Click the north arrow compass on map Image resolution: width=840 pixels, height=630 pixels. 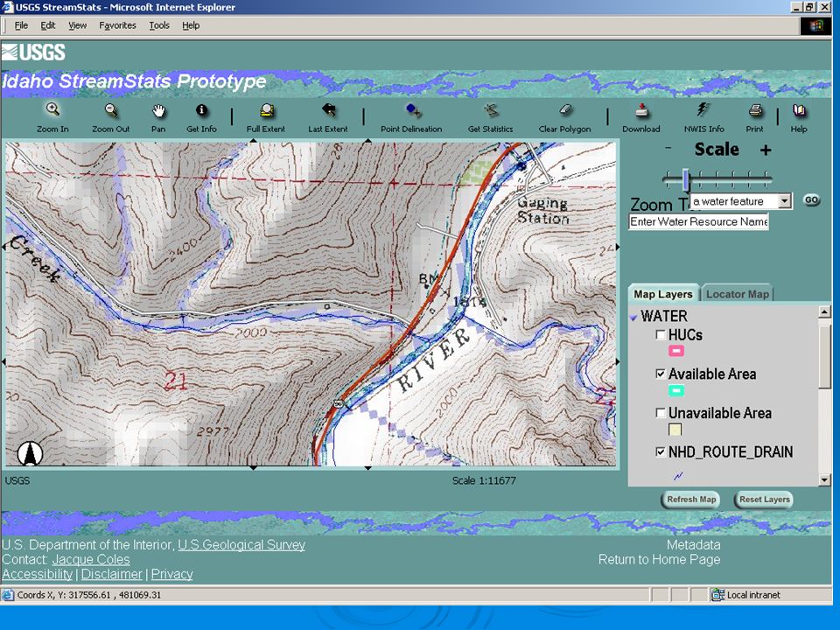(x=30, y=453)
